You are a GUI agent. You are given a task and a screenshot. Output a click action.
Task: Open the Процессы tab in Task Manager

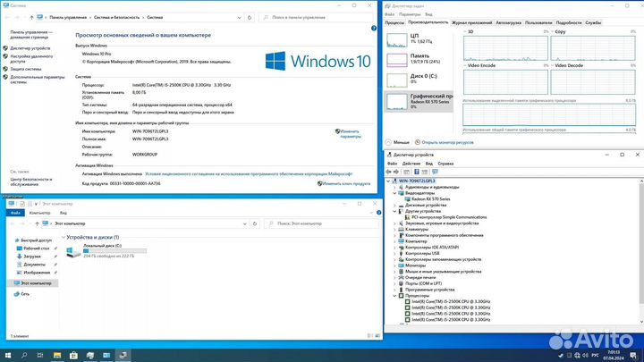point(394,23)
